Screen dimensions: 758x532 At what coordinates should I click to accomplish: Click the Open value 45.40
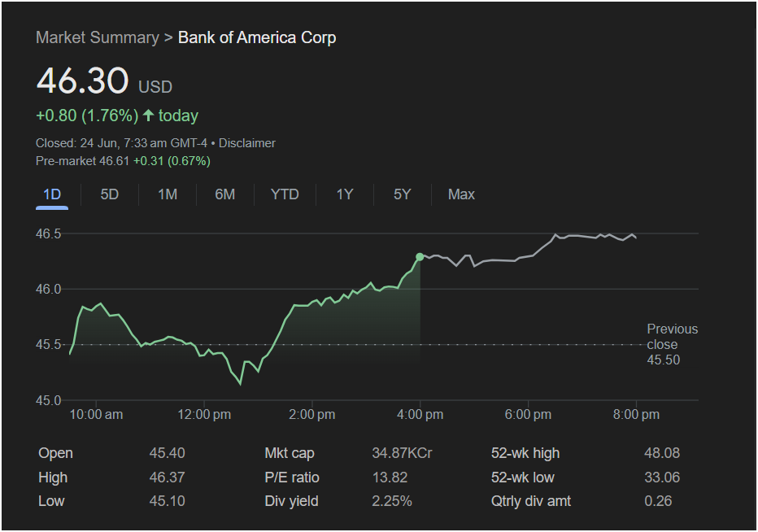168,453
